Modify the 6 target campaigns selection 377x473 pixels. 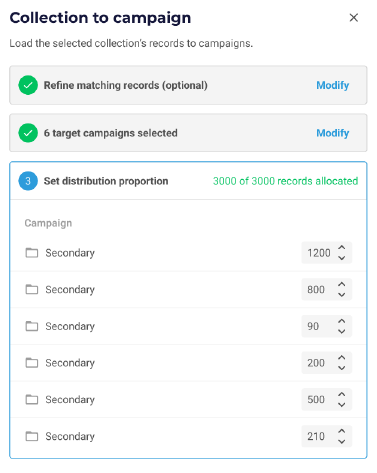click(332, 133)
